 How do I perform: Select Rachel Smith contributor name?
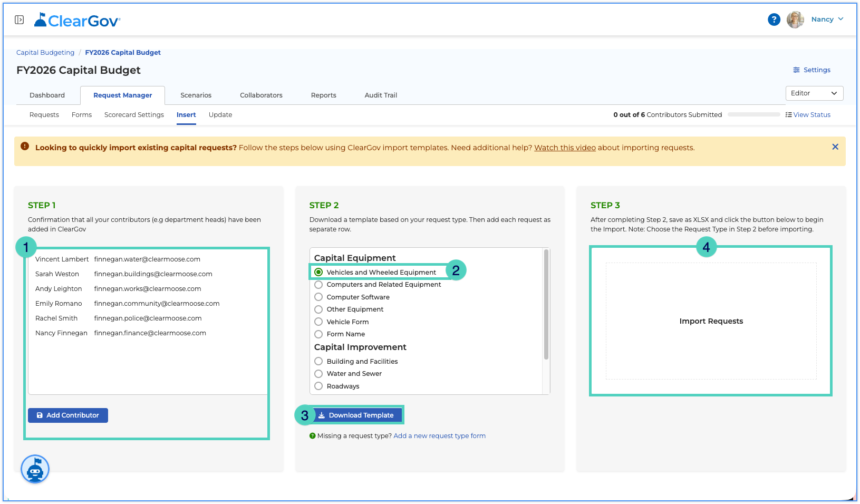click(x=56, y=318)
